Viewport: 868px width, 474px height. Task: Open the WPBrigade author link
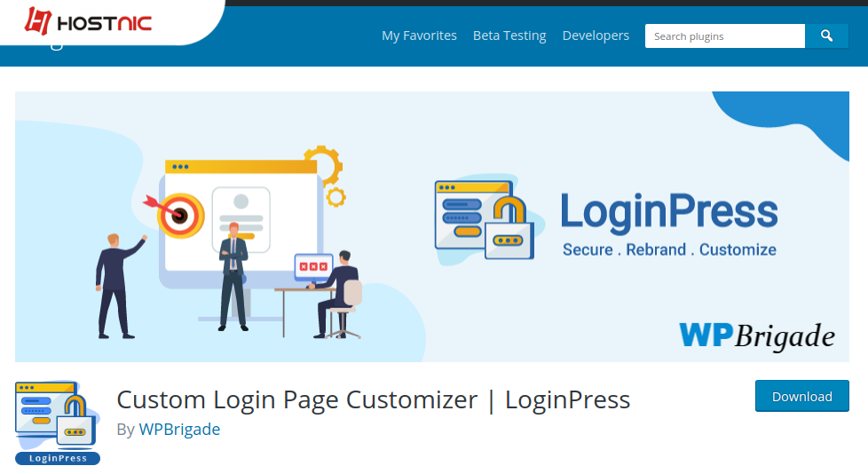pos(179,429)
